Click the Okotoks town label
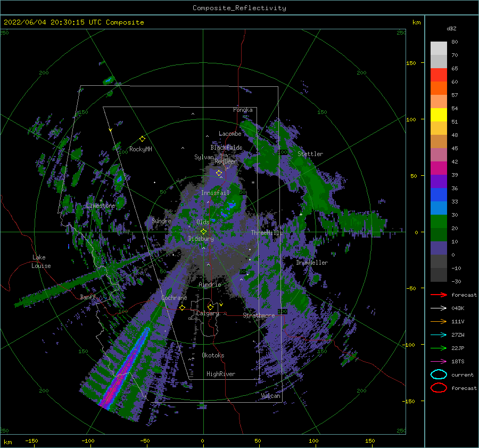This screenshot has width=479, height=448. point(213,355)
